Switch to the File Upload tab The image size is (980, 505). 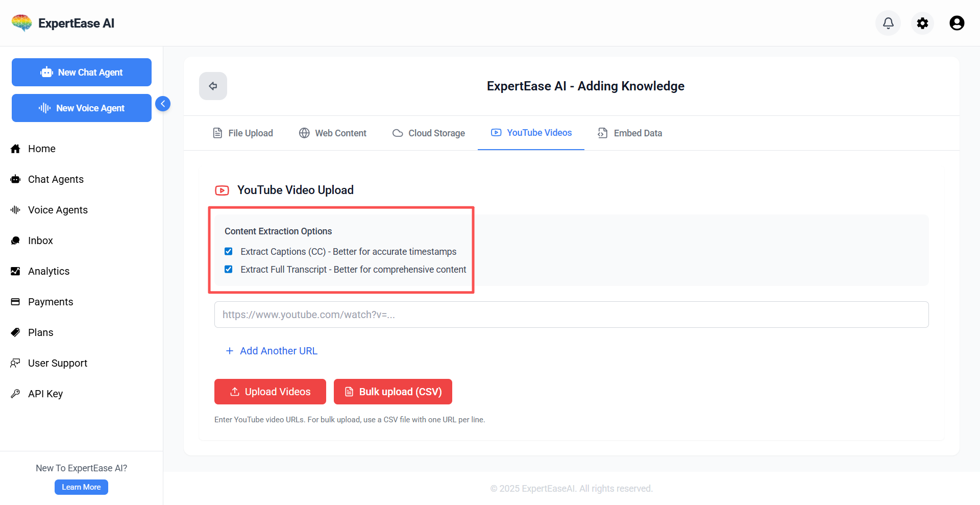point(243,133)
